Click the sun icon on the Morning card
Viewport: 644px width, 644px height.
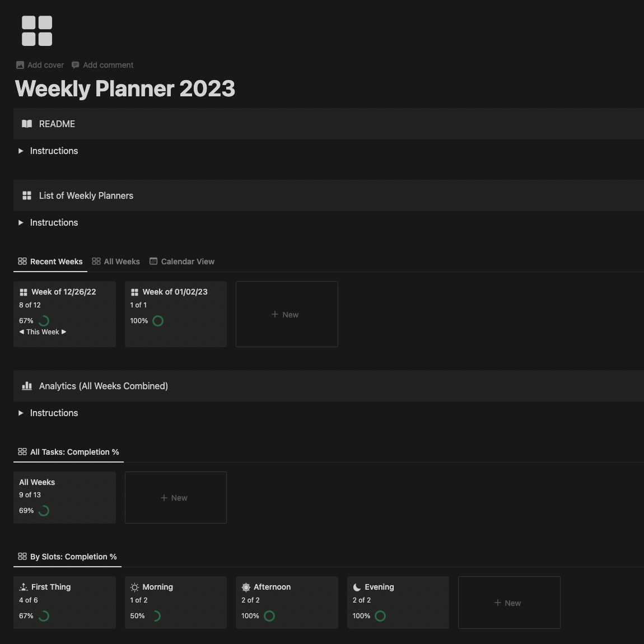(x=134, y=587)
